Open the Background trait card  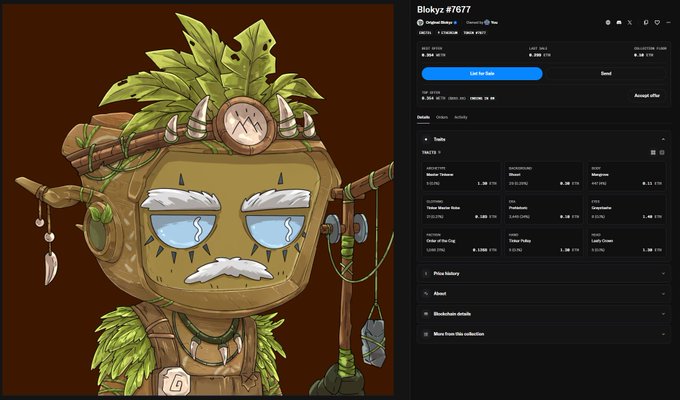click(544, 176)
